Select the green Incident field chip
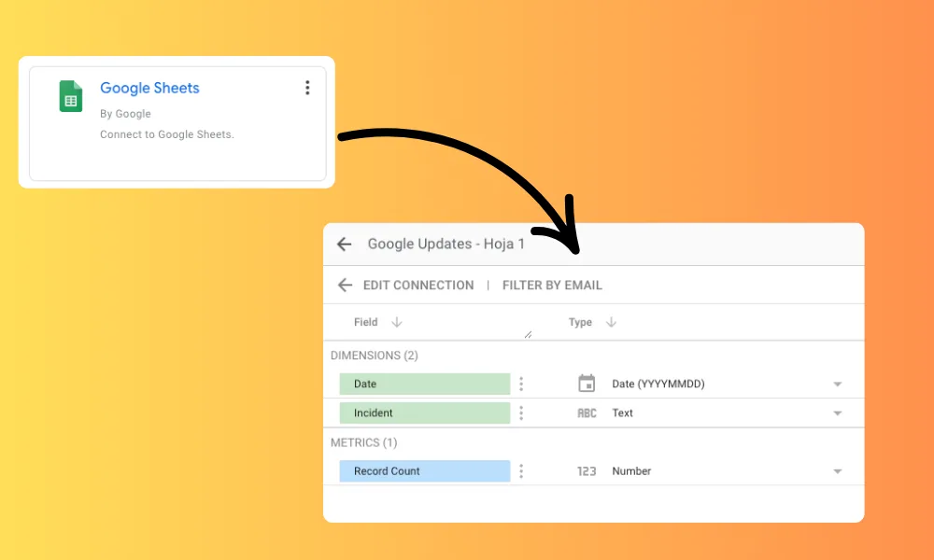934x560 pixels. tap(424, 413)
